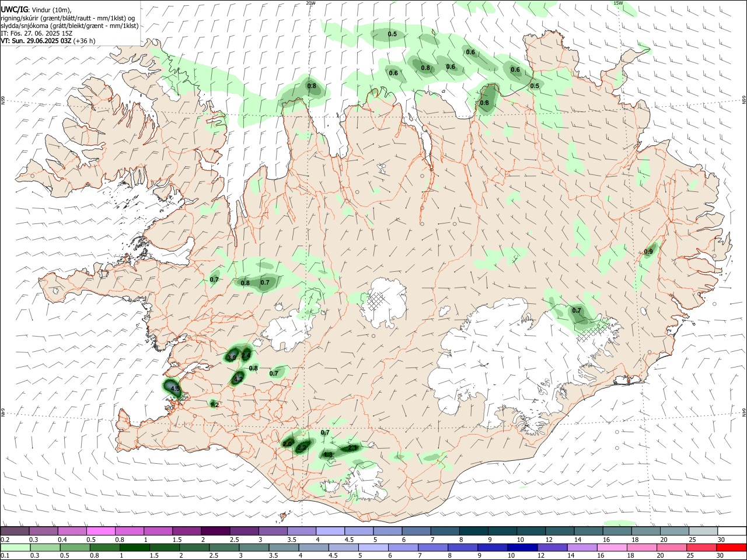747x560 pixels.
Task: Click the 4.5 precipitation value near Reykjavik
Action: (x=174, y=387)
